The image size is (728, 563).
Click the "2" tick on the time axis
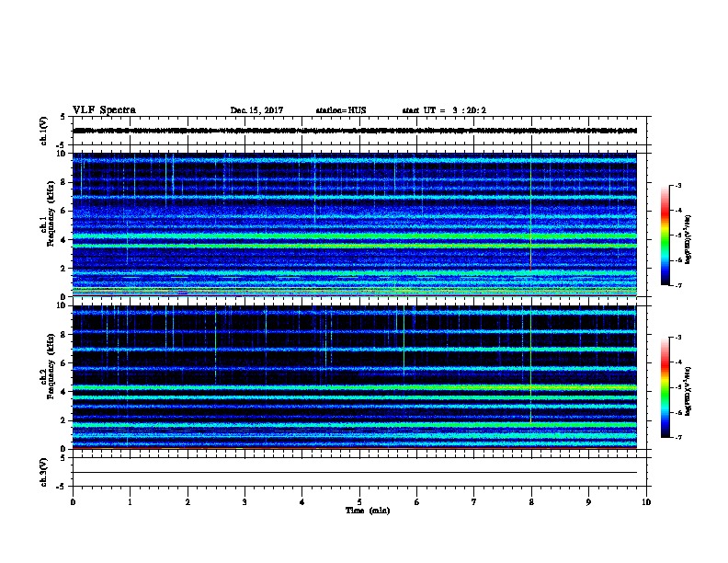[188, 502]
